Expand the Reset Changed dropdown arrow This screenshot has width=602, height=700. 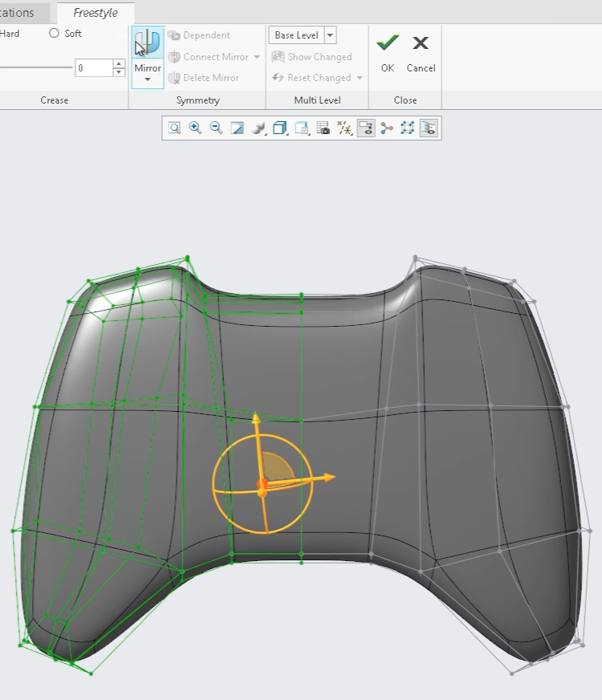tap(360, 78)
